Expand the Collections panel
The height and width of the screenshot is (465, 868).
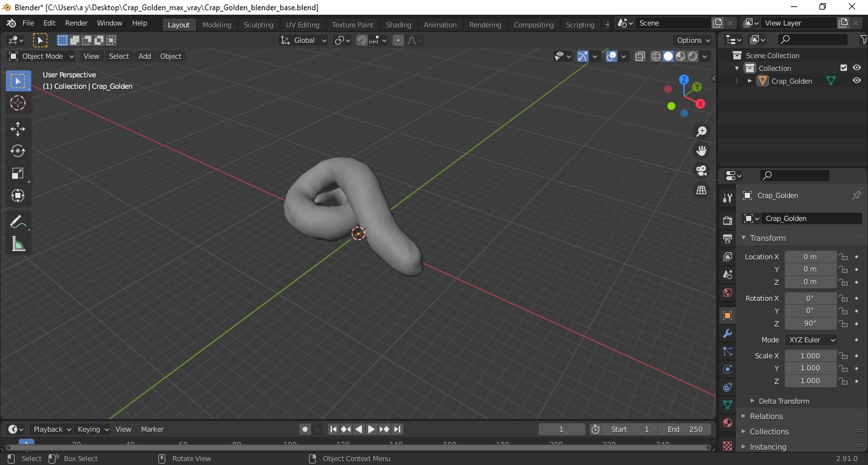tap(769, 431)
